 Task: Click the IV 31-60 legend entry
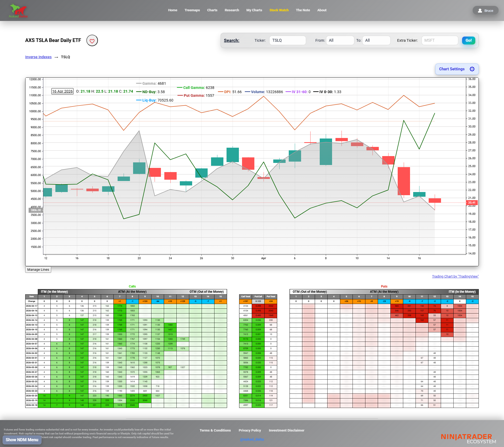point(298,92)
